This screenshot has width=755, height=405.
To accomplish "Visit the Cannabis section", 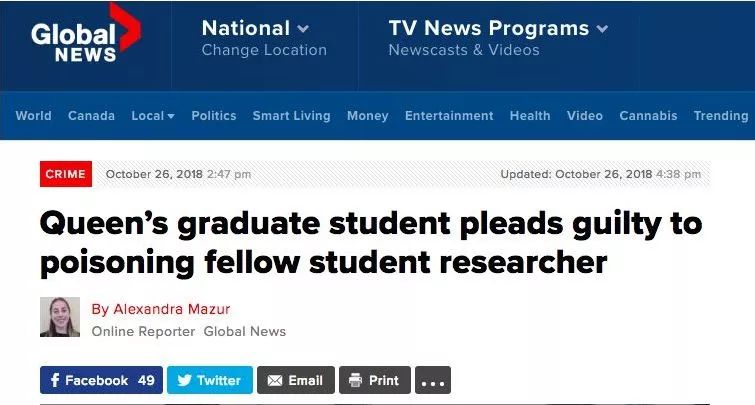I will click(648, 116).
